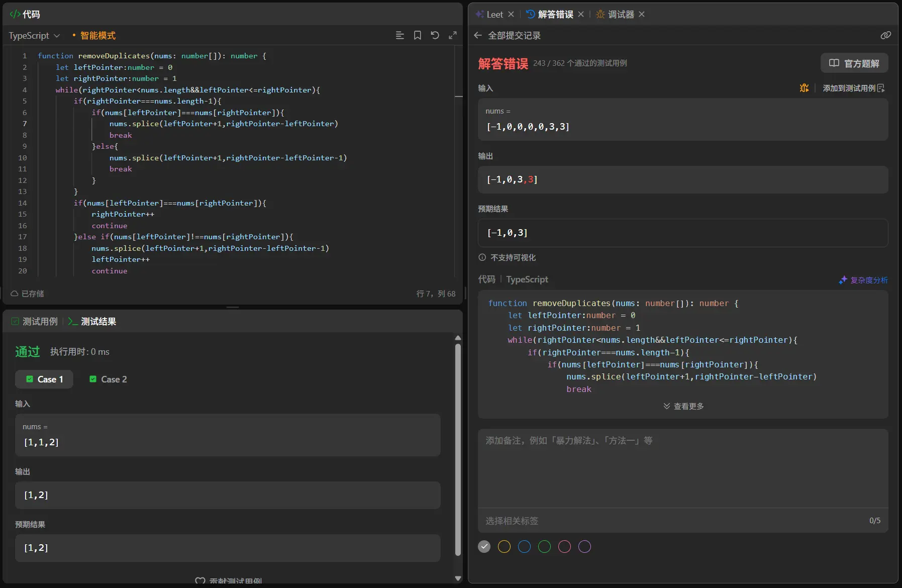Viewport: 902px width, 588px height.
Task: Reset code with the undo arrow icon
Action: pyautogui.click(x=435, y=35)
